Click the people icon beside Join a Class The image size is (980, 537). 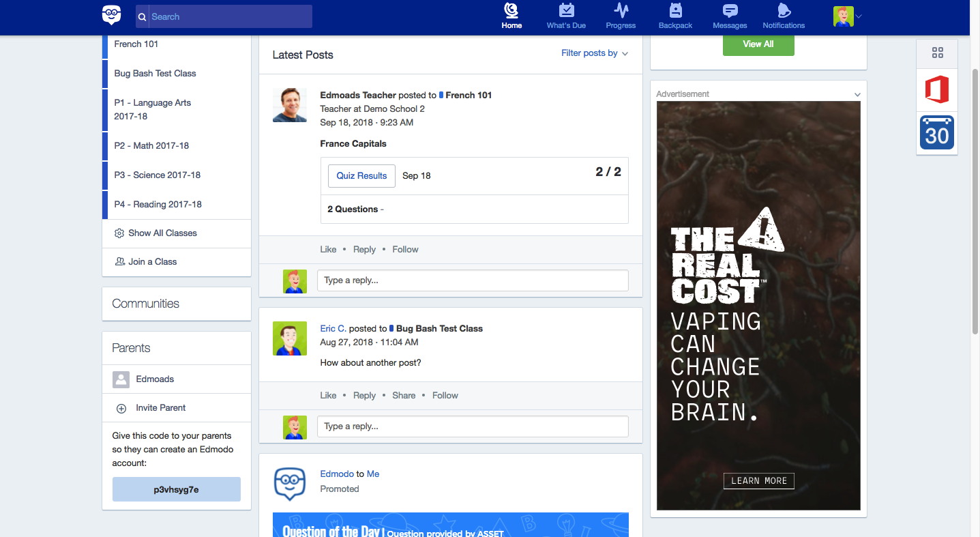pyautogui.click(x=120, y=262)
